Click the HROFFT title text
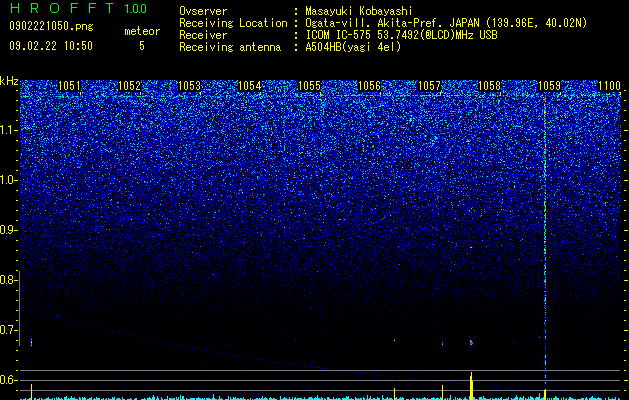 coord(61,8)
